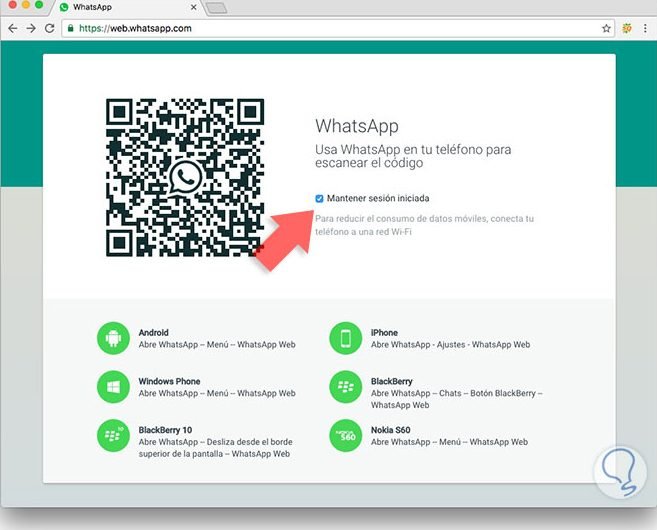Go back to the previous page

[x=12, y=28]
